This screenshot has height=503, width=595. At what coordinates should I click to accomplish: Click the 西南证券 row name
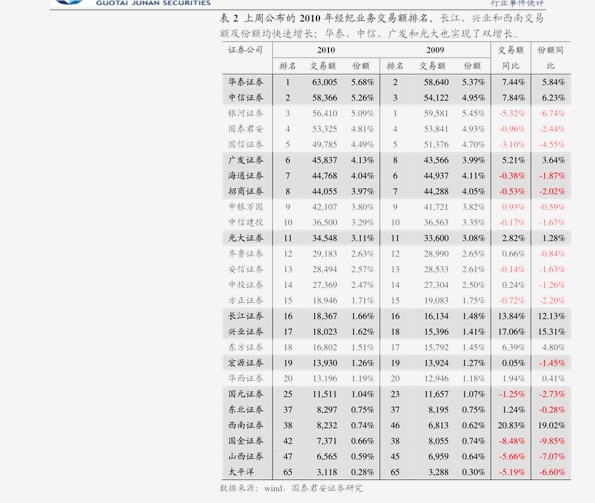(x=246, y=425)
